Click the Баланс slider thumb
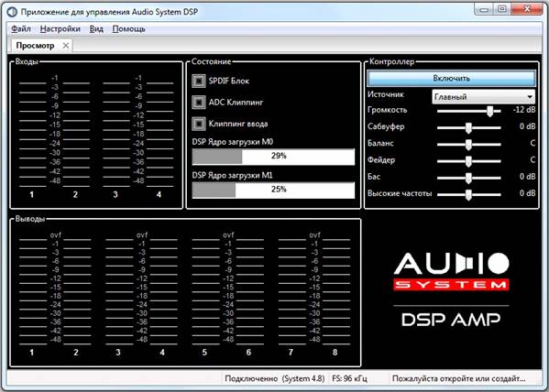The width and height of the screenshot is (549, 392). point(468,145)
